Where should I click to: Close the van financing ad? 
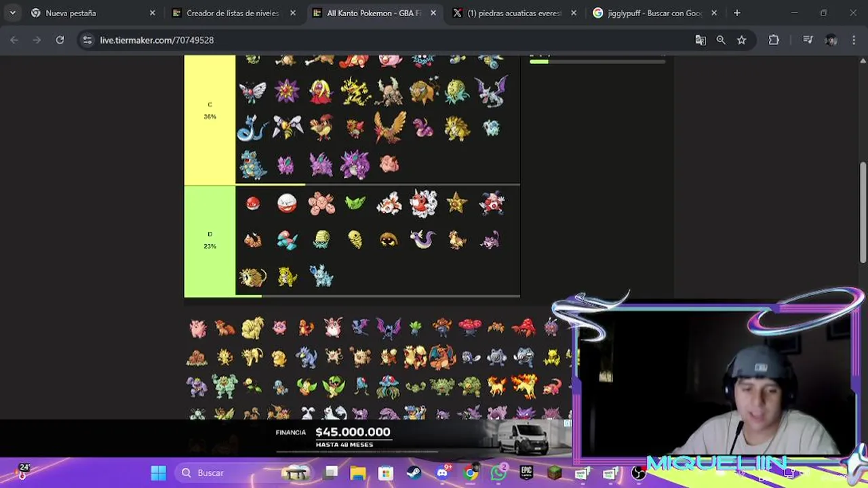click(568, 423)
